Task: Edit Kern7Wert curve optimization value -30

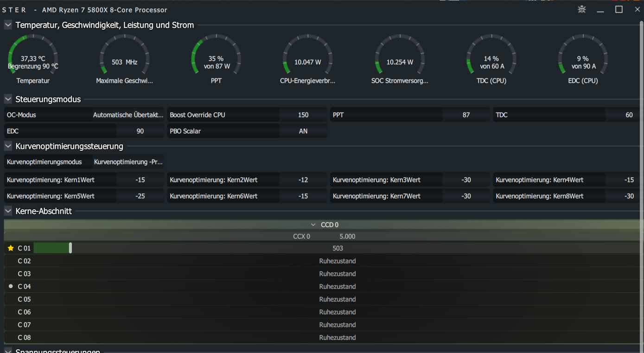Action: pos(466,196)
